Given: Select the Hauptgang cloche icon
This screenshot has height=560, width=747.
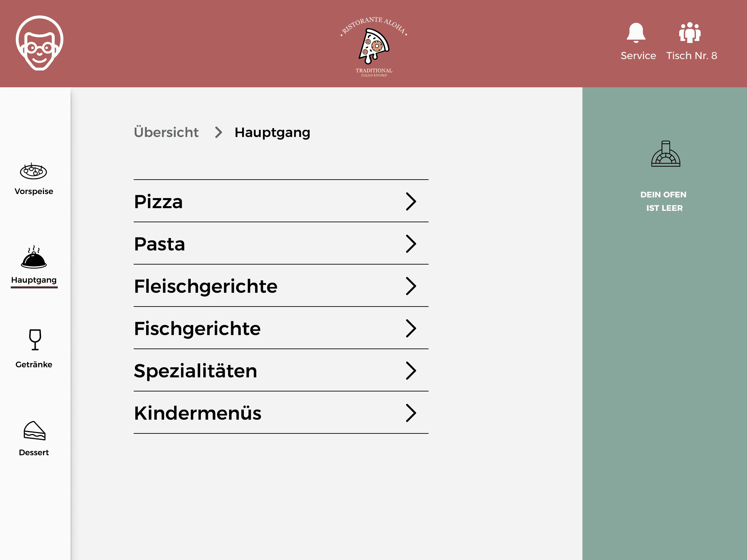Looking at the screenshot, I should point(34,258).
